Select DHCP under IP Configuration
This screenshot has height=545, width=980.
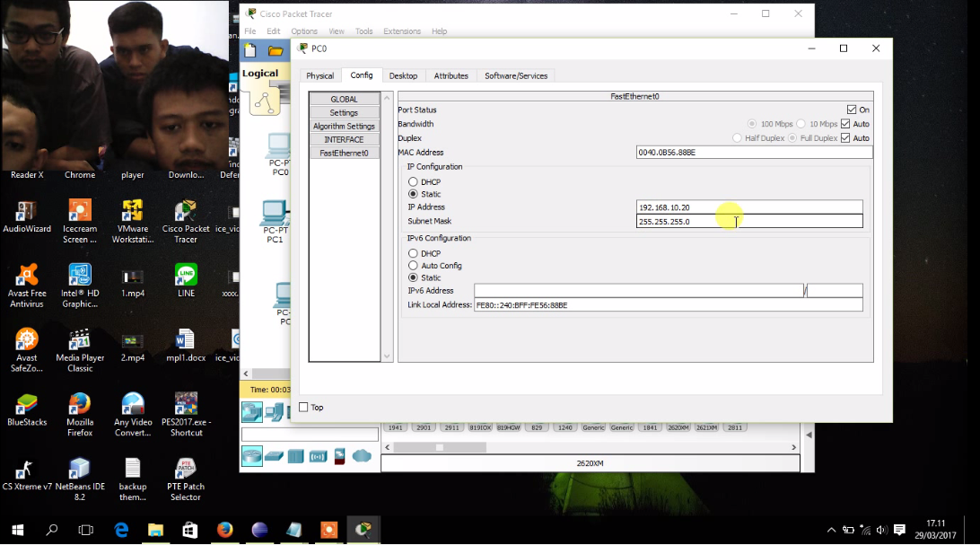point(413,182)
